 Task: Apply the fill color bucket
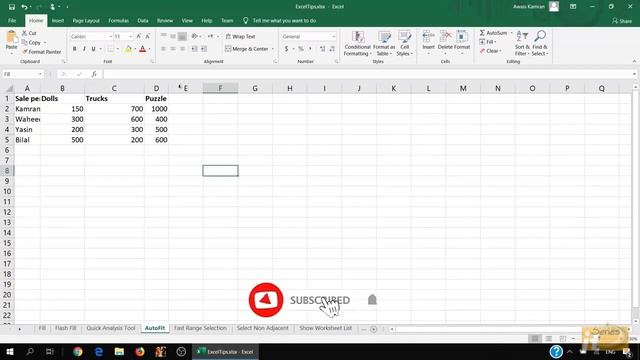pos(128,49)
